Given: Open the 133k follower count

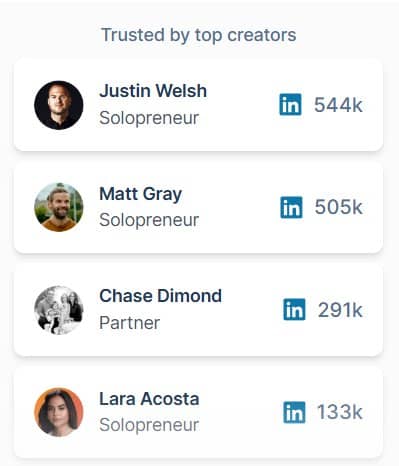Looking at the screenshot, I should 340,412.
